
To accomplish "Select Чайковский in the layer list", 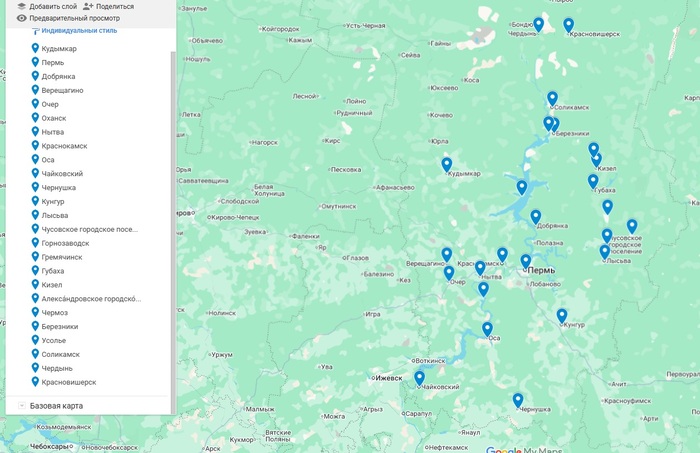I will click(x=62, y=174).
